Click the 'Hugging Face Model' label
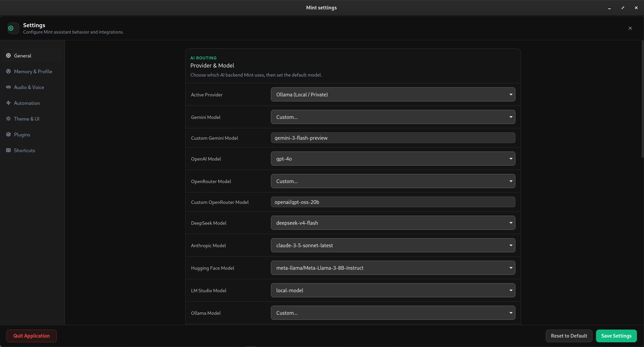 coord(213,268)
